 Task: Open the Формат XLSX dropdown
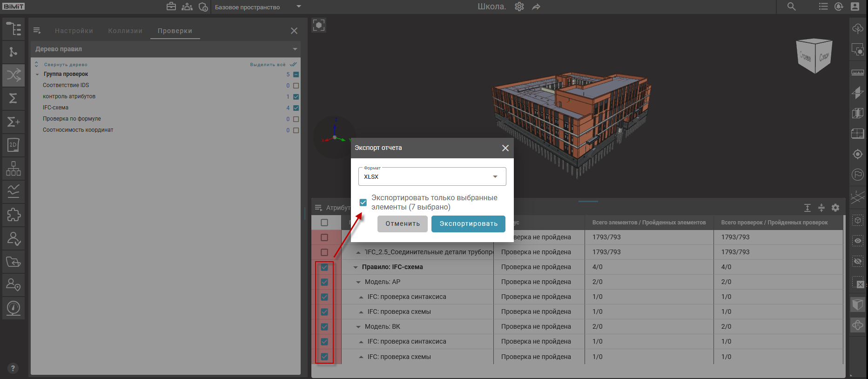[x=432, y=177]
